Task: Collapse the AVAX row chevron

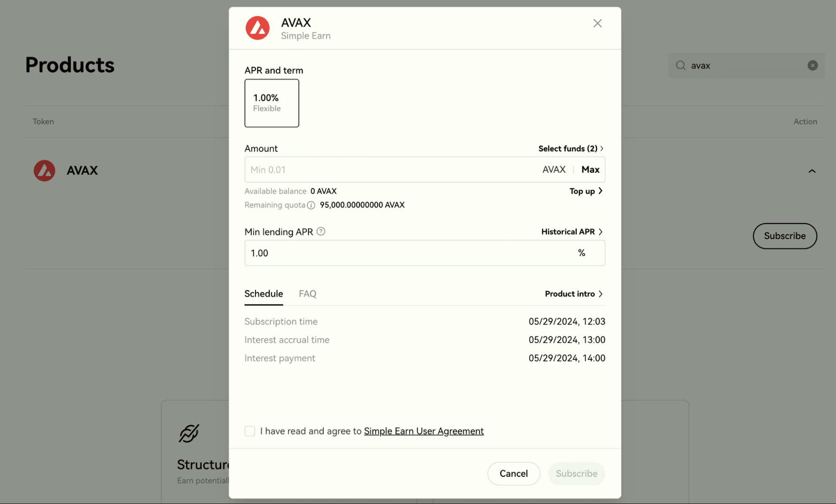Action: click(x=812, y=171)
